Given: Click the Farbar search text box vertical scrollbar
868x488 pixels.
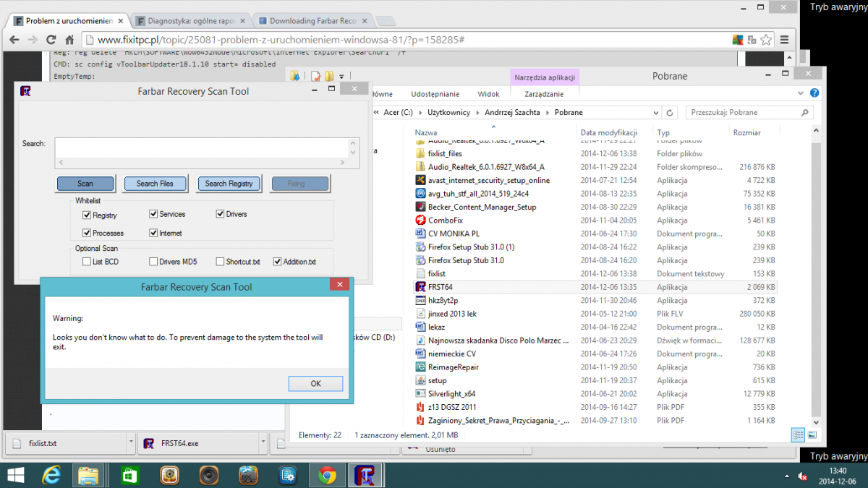Looking at the screenshot, I should [354, 147].
